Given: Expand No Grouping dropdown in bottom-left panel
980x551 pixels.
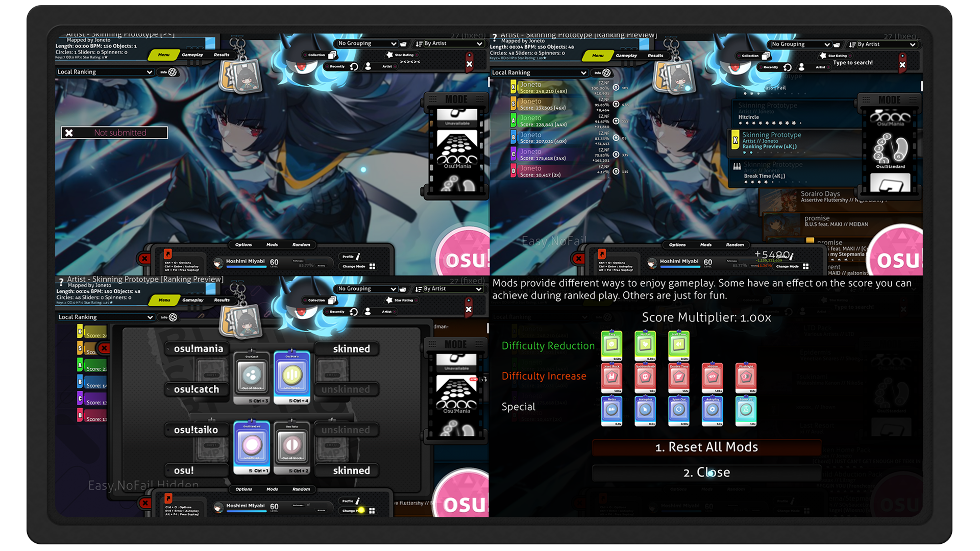Looking at the screenshot, I should (x=367, y=289).
